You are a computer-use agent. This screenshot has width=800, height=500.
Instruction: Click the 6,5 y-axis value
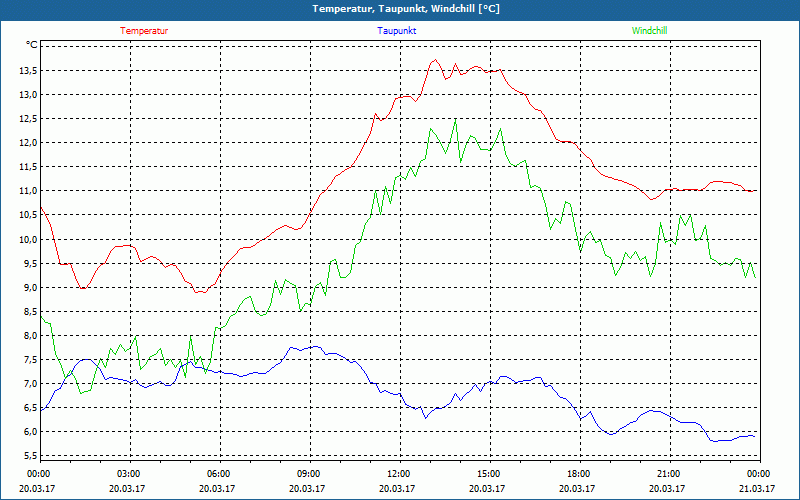(x=30, y=407)
